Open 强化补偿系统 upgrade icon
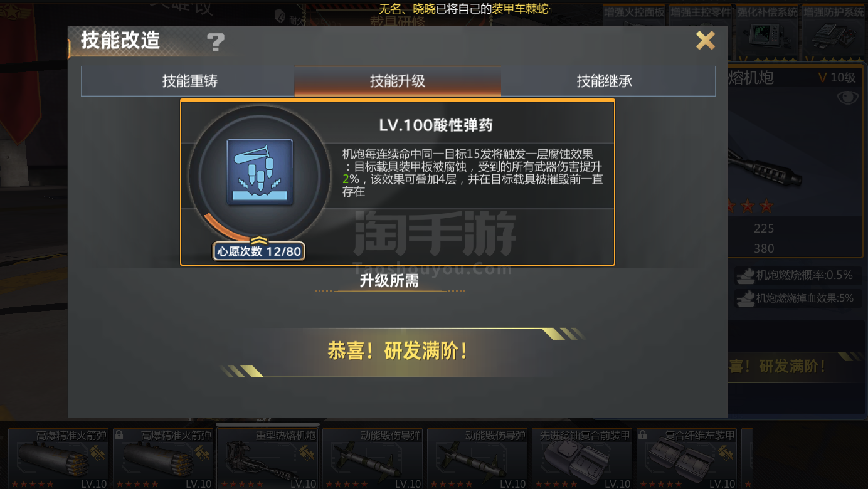The height and width of the screenshot is (489, 868). (x=766, y=33)
